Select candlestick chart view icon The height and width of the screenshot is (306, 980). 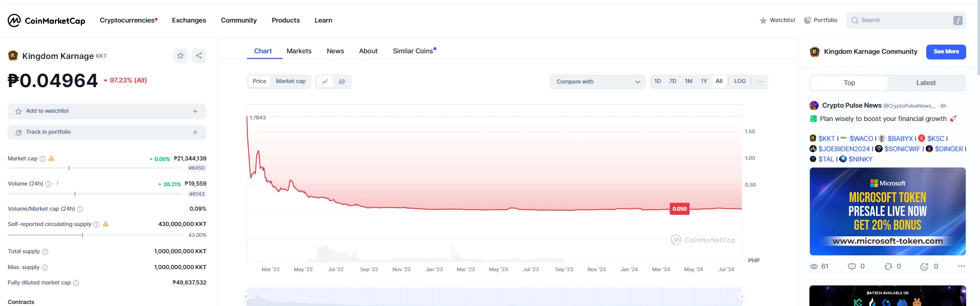[342, 81]
